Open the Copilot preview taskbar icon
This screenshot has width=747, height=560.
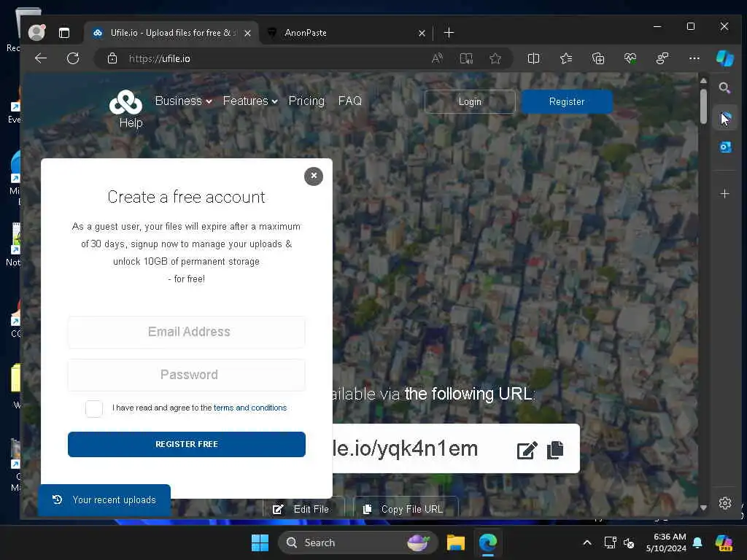pyautogui.click(x=724, y=542)
